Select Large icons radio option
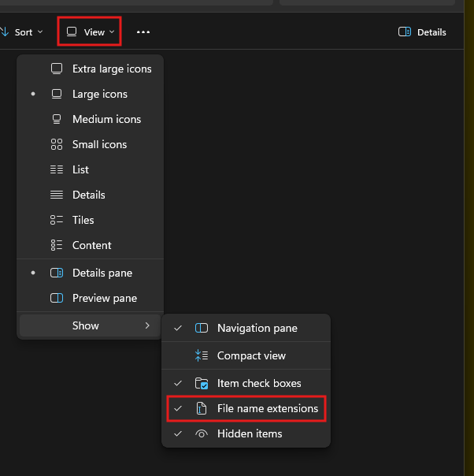The image size is (474, 476). click(99, 94)
